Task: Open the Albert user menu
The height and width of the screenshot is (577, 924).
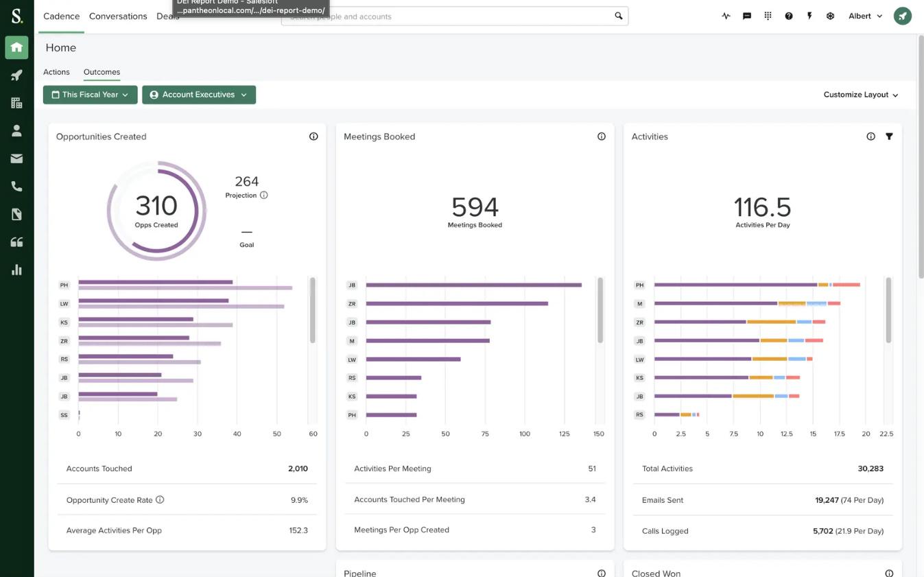Action: point(865,16)
